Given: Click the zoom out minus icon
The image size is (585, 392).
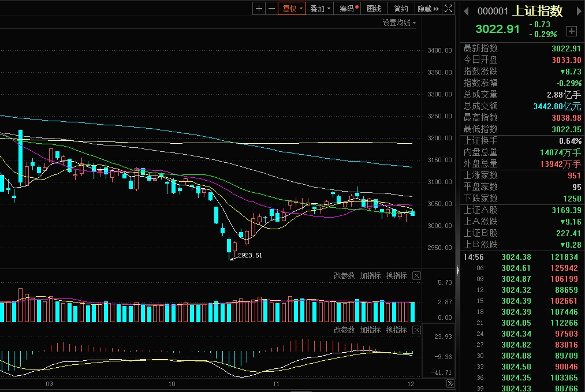Looking at the screenshot, I should coord(271,9).
